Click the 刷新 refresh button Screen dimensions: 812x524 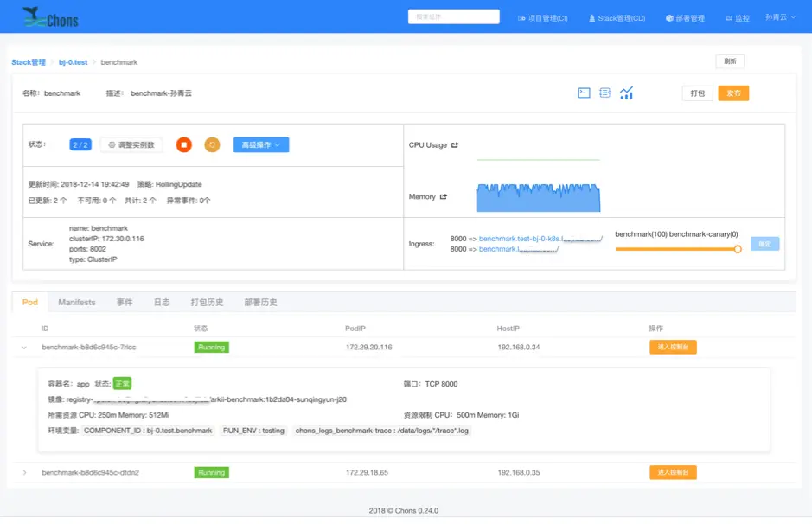[730, 61]
